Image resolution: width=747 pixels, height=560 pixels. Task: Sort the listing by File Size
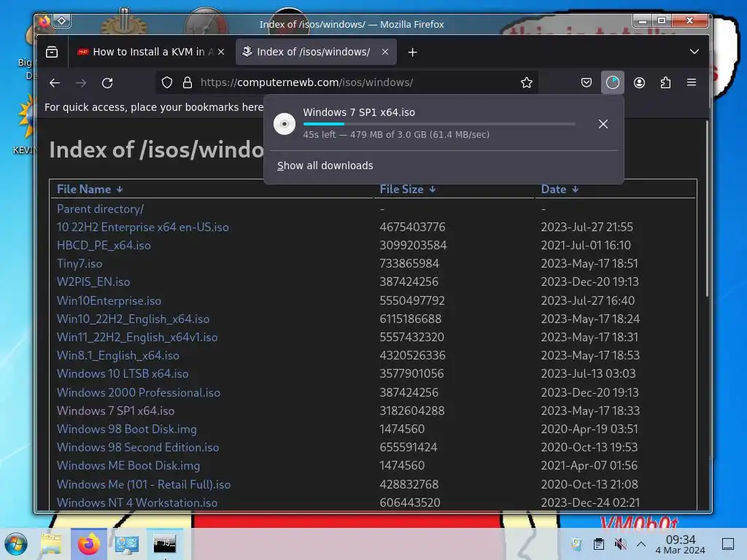tap(407, 189)
